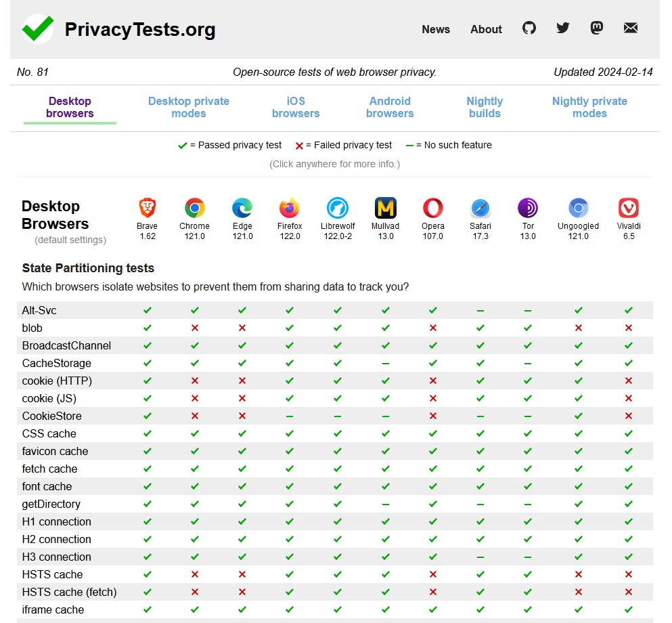Click the Chrome browser icon
This screenshot has height=623, width=672.
195,208
